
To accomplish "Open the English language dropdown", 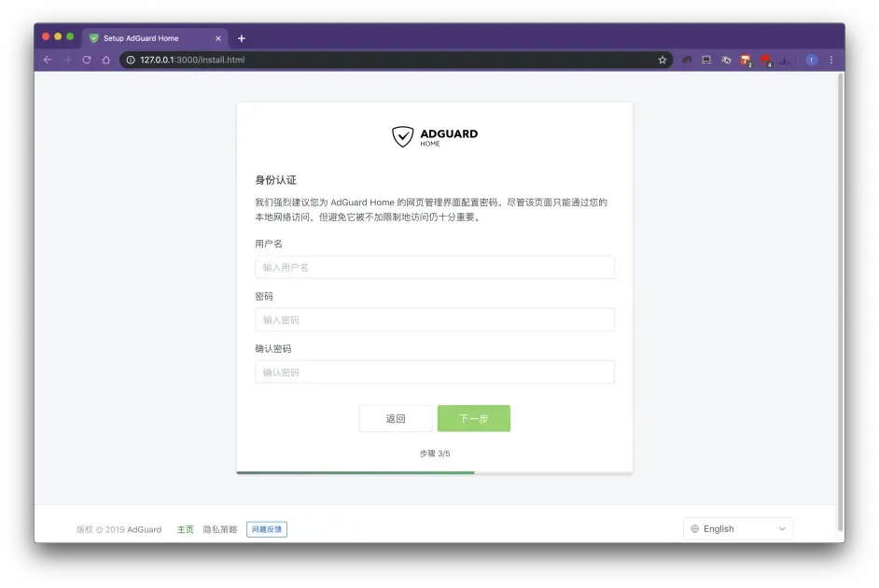I will pos(738,529).
